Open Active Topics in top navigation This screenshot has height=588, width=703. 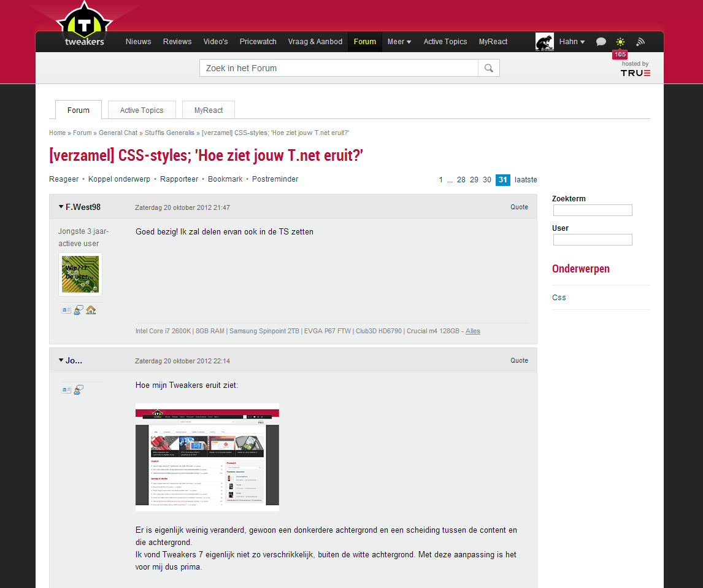click(445, 42)
